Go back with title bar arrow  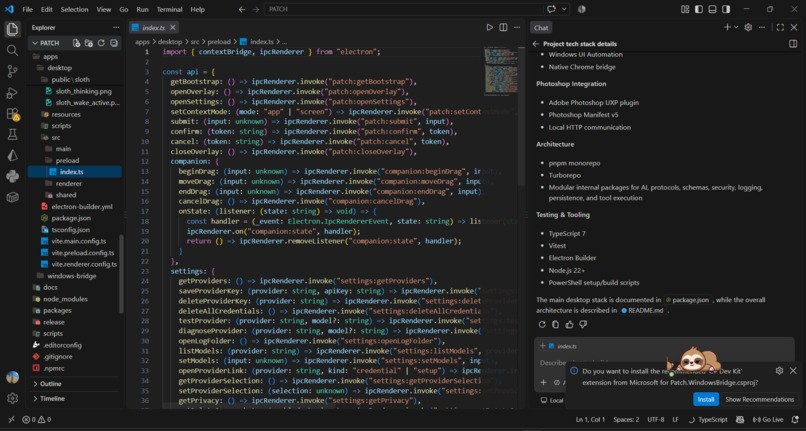pos(242,9)
